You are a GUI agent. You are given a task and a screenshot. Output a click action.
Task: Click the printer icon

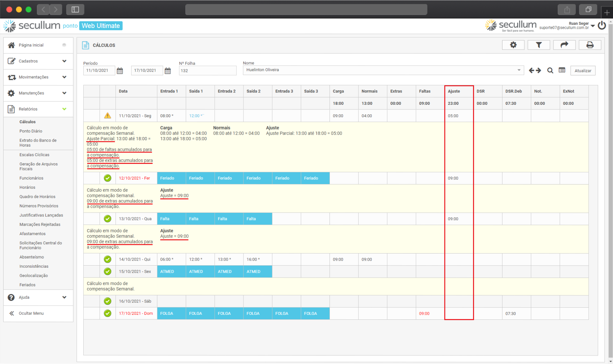point(590,45)
